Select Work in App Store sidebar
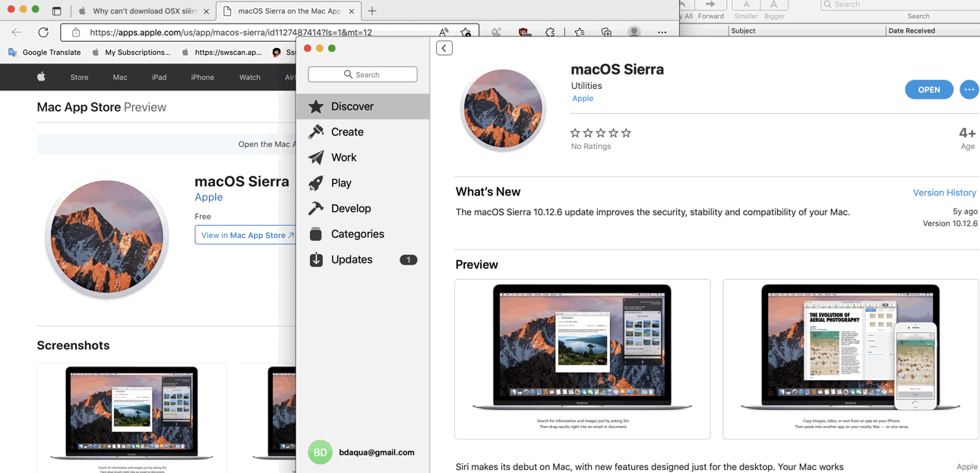 click(343, 157)
